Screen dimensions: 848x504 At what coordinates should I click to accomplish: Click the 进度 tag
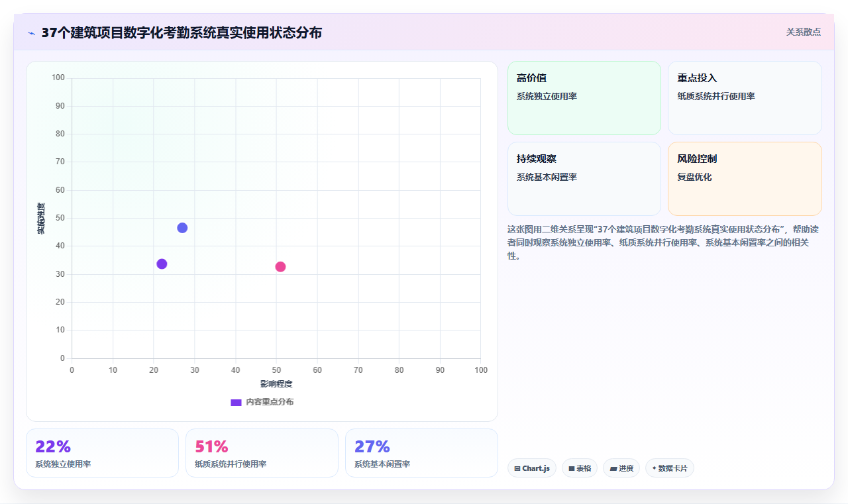(621, 468)
